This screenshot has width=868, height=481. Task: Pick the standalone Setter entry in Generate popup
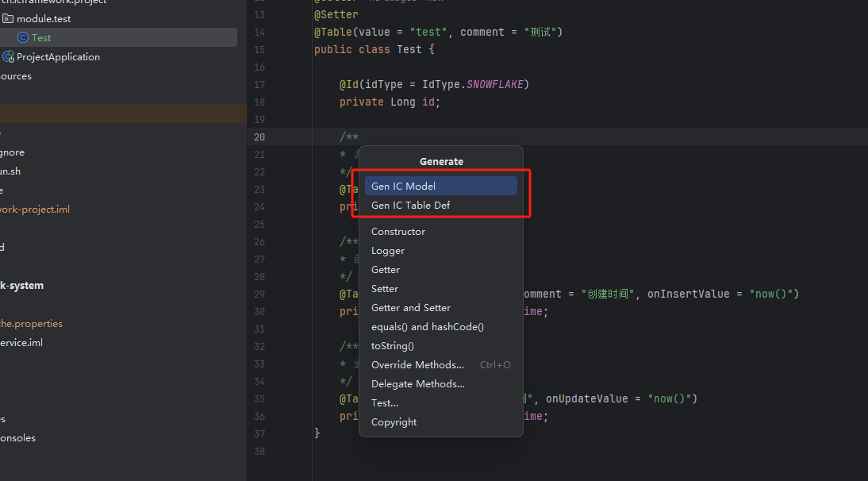tap(384, 289)
